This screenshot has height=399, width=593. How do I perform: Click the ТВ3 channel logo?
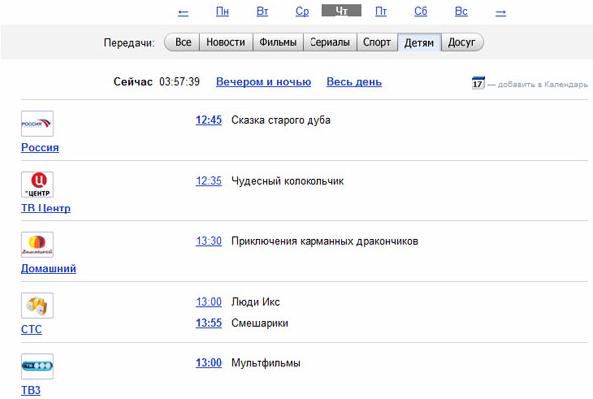point(37,366)
